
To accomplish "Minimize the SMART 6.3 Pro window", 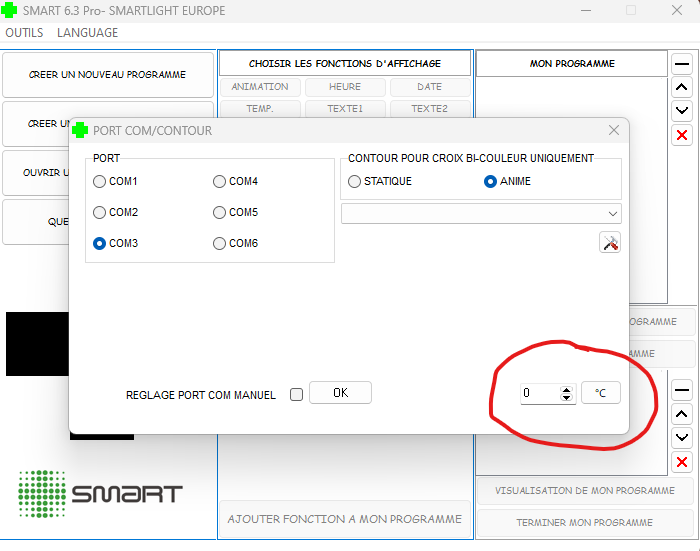I will point(586,10).
